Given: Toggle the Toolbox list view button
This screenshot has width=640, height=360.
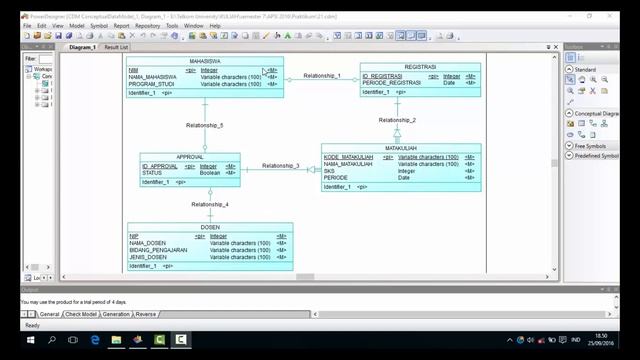Looking at the screenshot, I should click(581, 58).
